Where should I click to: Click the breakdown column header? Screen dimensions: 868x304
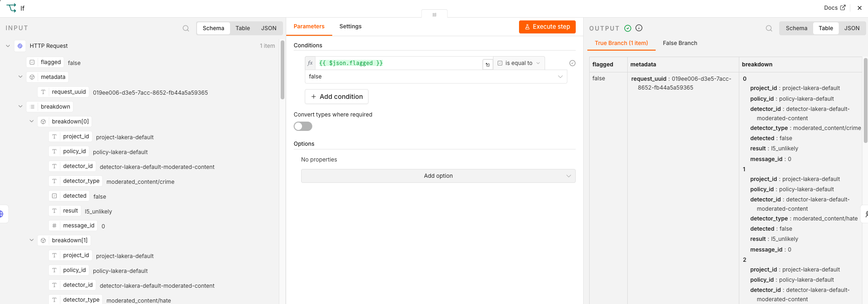pyautogui.click(x=800, y=65)
